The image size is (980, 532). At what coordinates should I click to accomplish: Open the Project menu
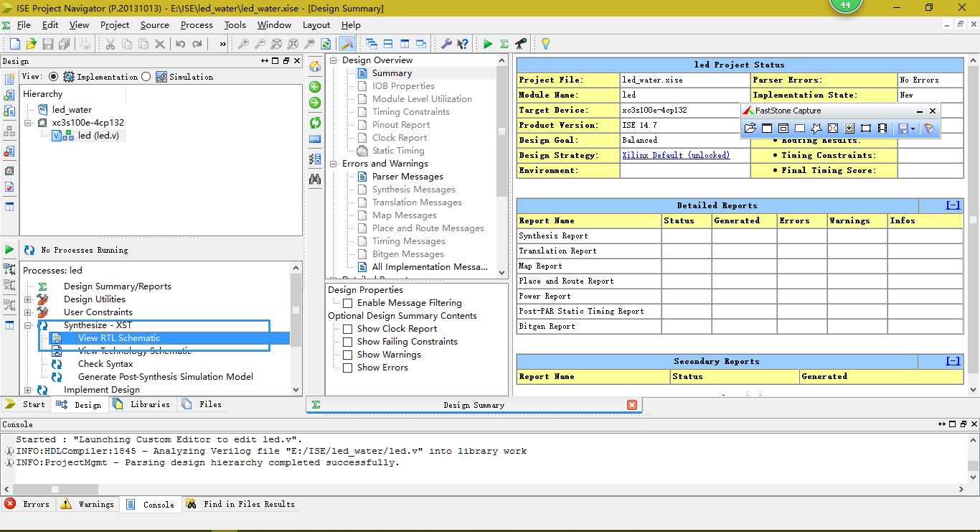tap(115, 24)
